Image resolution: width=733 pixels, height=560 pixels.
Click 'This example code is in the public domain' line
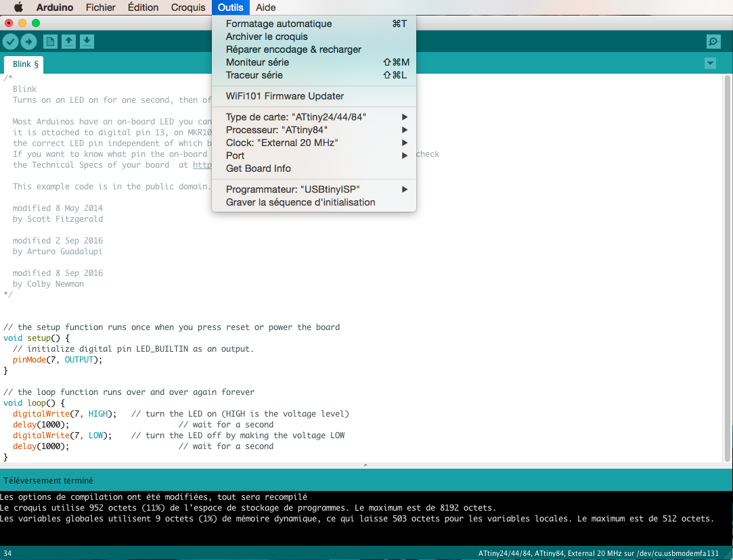click(x=112, y=187)
